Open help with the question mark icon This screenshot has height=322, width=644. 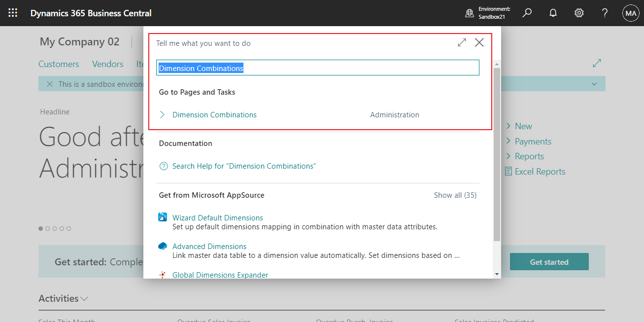[605, 13]
